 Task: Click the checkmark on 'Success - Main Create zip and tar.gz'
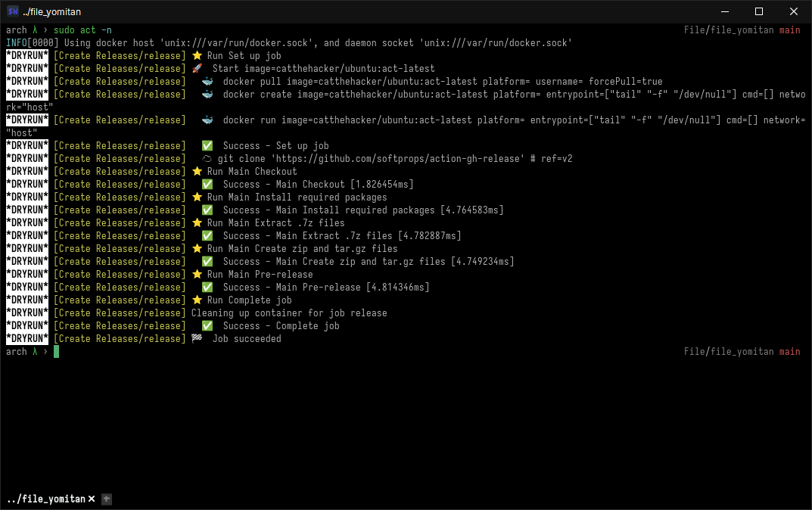click(207, 262)
